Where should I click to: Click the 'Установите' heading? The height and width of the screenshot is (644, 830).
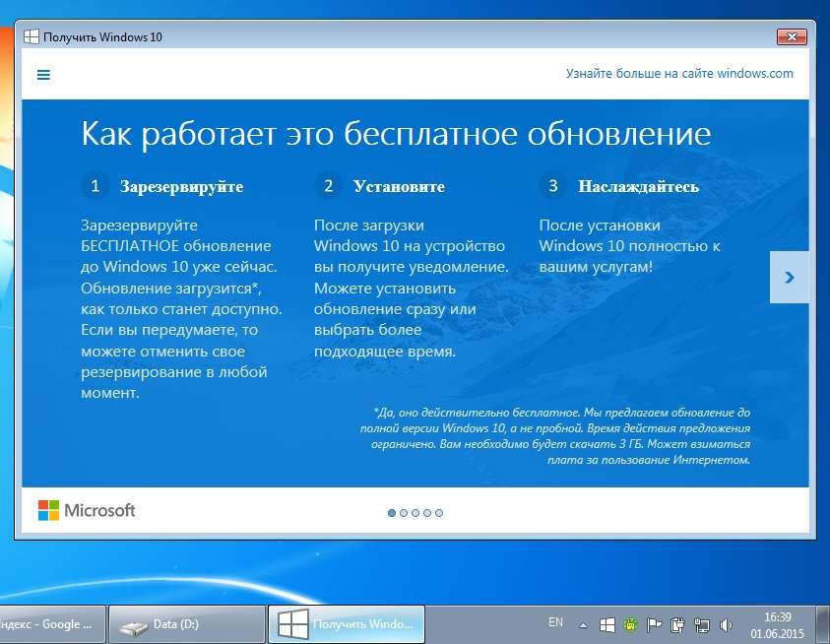pos(399,186)
